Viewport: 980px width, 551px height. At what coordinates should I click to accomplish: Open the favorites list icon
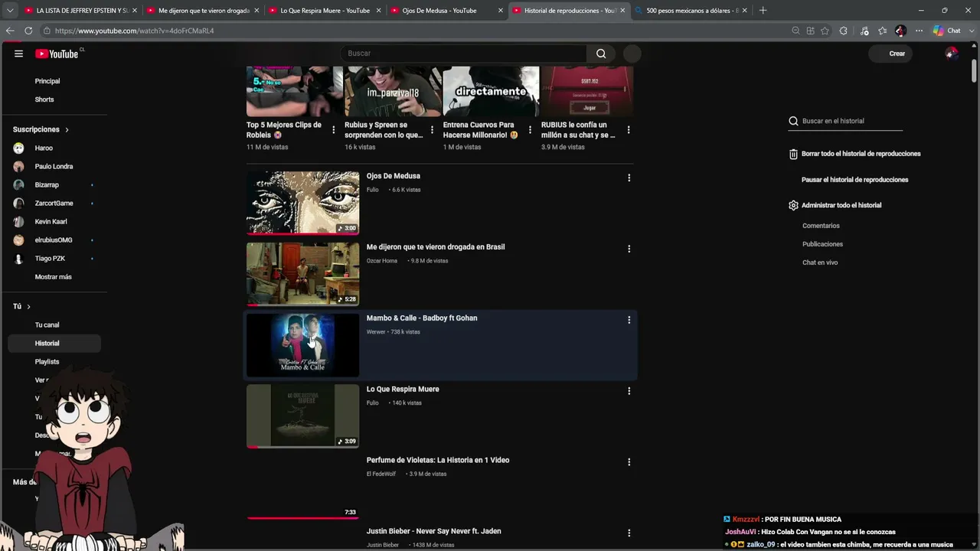[x=882, y=31]
